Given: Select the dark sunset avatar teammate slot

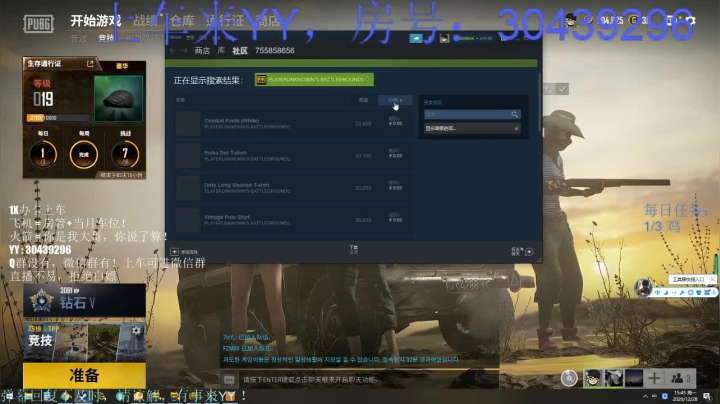Looking at the screenshot, I should coord(634,378).
